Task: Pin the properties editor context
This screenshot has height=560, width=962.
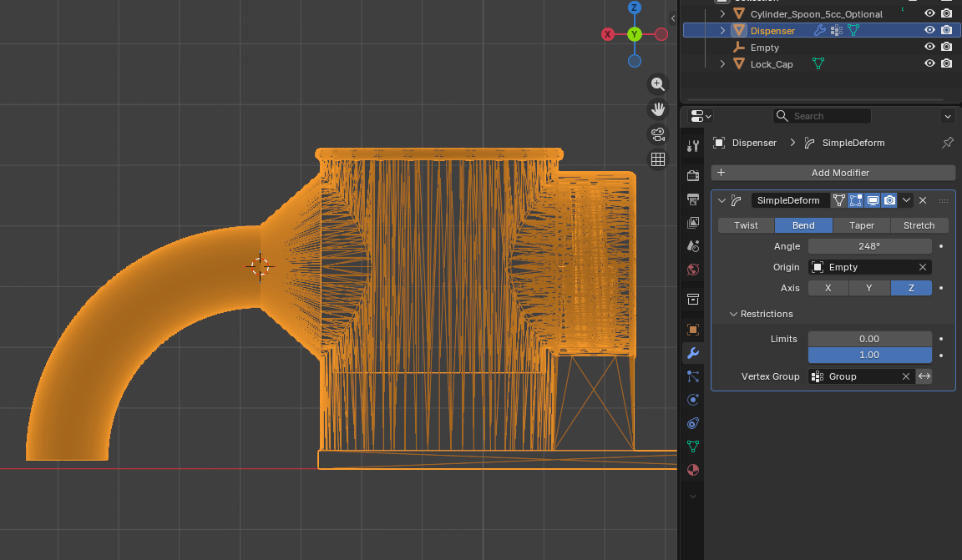Action: 947,143
